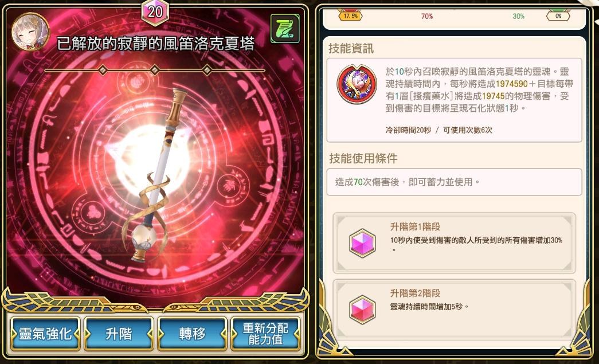Click the character portrait avatar icon

click(30, 32)
